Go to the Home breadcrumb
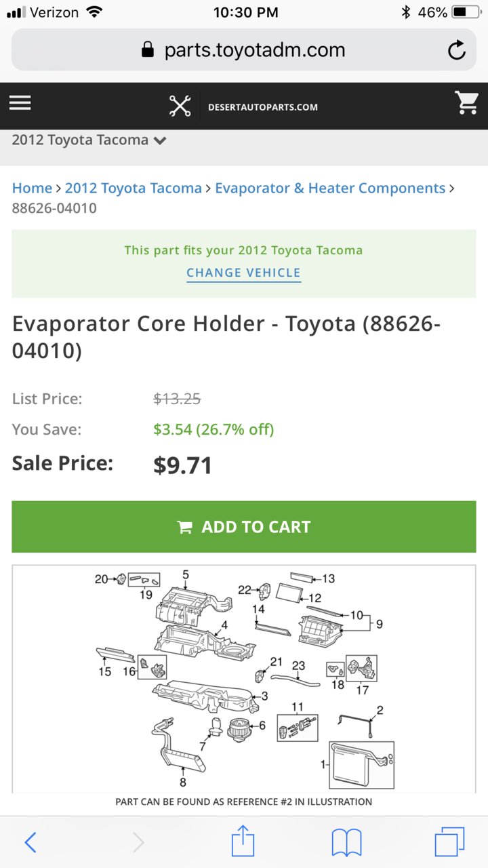The width and height of the screenshot is (488, 868). [32, 189]
